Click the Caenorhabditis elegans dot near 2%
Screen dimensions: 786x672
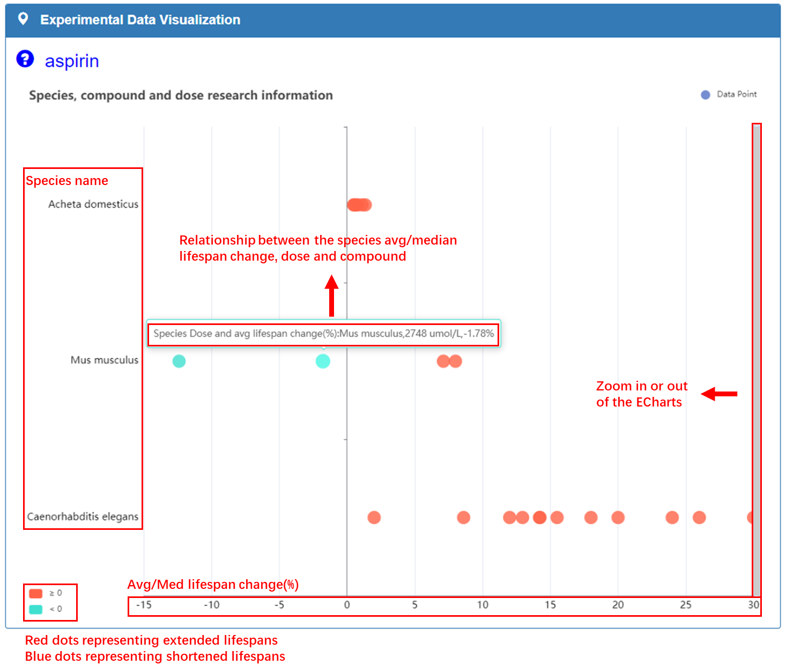(374, 518)
